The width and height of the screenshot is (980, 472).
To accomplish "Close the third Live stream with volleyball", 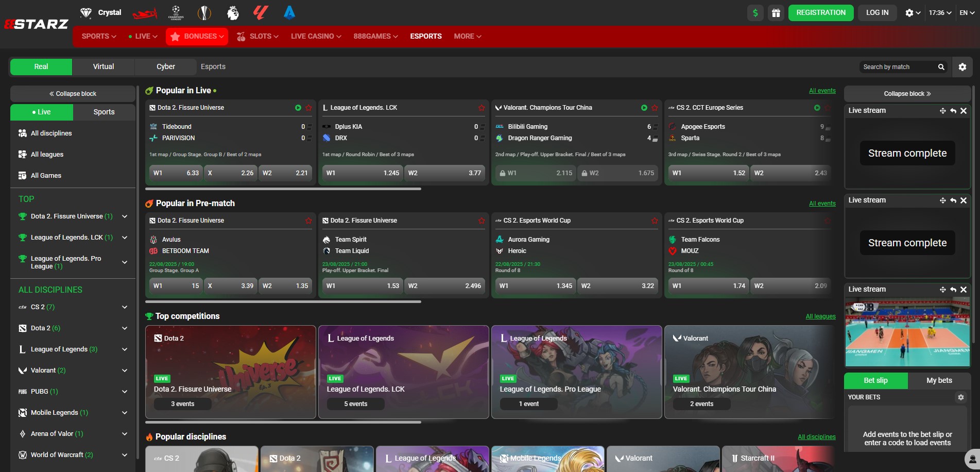I will pos(964,290).
